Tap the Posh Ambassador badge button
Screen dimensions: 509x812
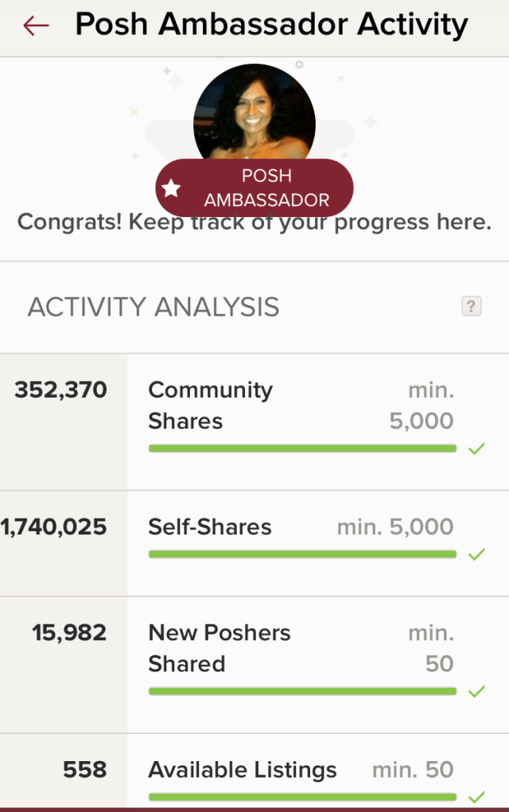[254, 188]
